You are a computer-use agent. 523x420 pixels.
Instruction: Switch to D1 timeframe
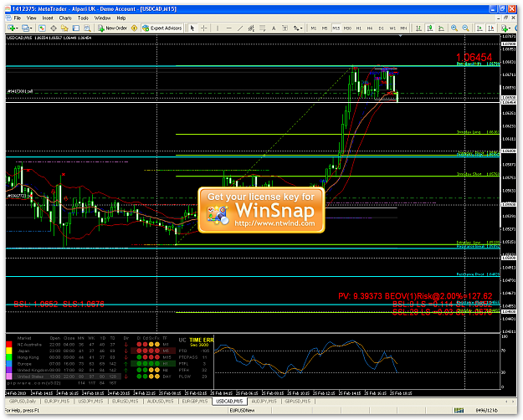(382, 28)
